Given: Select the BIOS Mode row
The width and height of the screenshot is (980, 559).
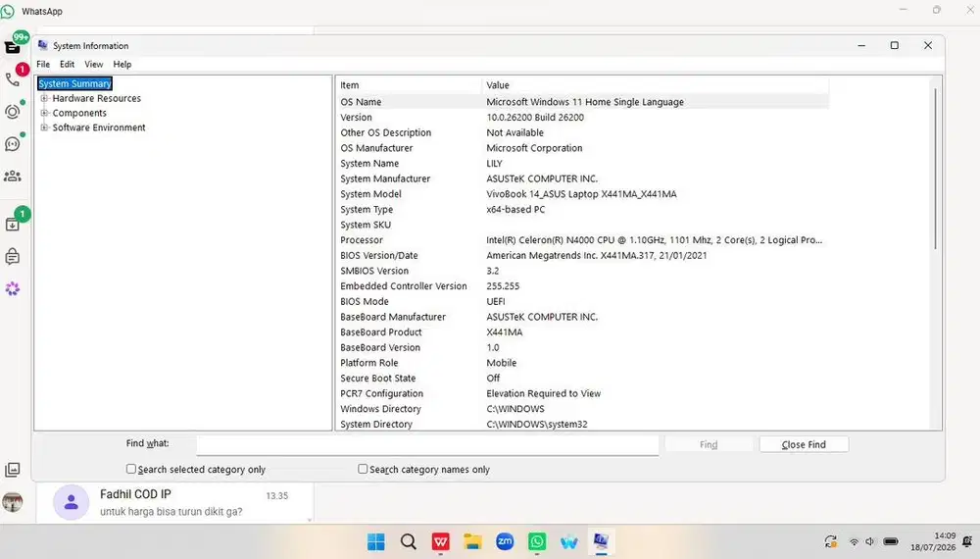Looking at the screenshot, I should (x=582, y=301).
